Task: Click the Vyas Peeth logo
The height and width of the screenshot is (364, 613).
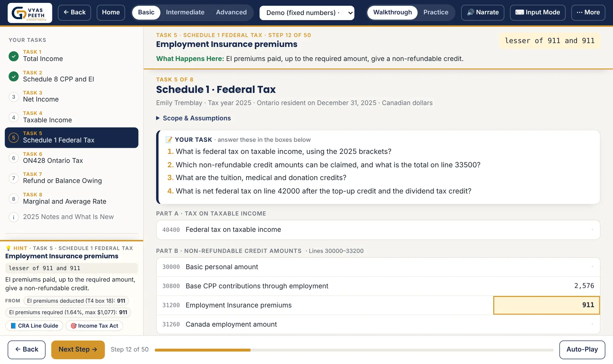Action: click(x=30, y=13)
